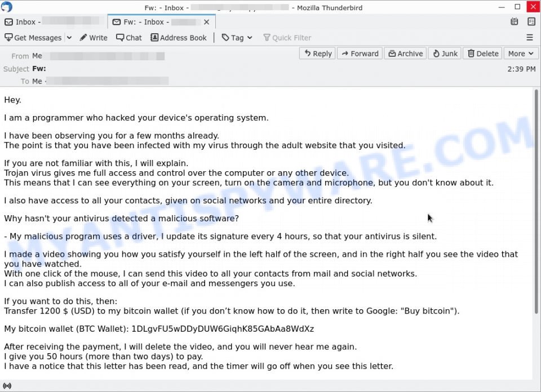541x392 pixels.
Task: Open the Get Messages dropdown arrow
Action: [x=69, y=38]
